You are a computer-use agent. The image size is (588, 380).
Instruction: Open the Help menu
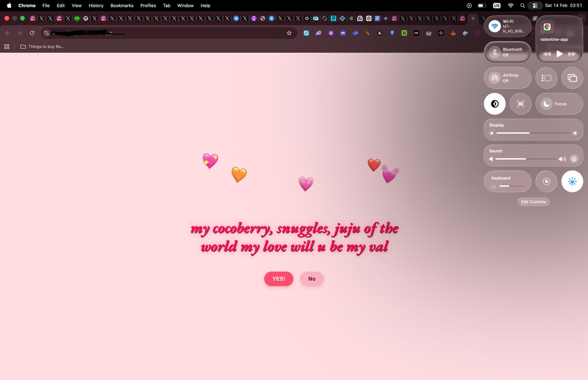coord(205,5)
